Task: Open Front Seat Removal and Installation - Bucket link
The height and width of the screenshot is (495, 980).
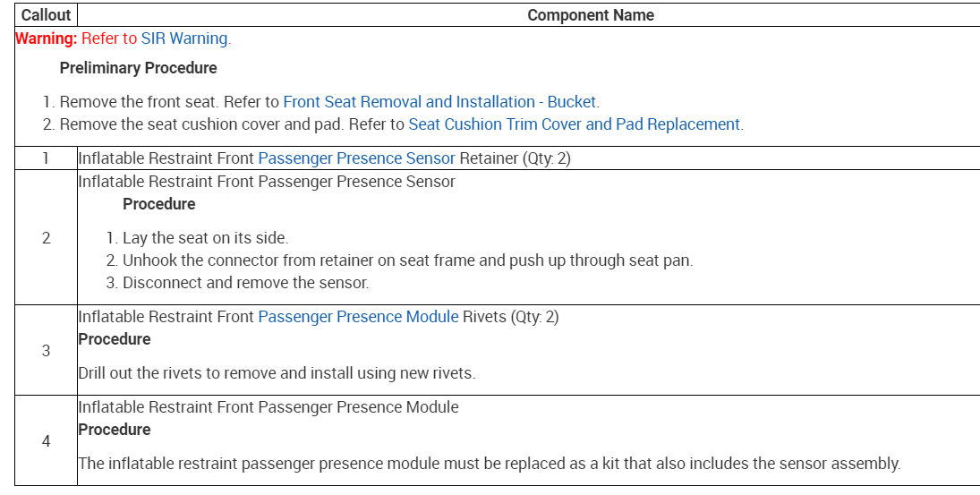Action: (x=439, y=102)
